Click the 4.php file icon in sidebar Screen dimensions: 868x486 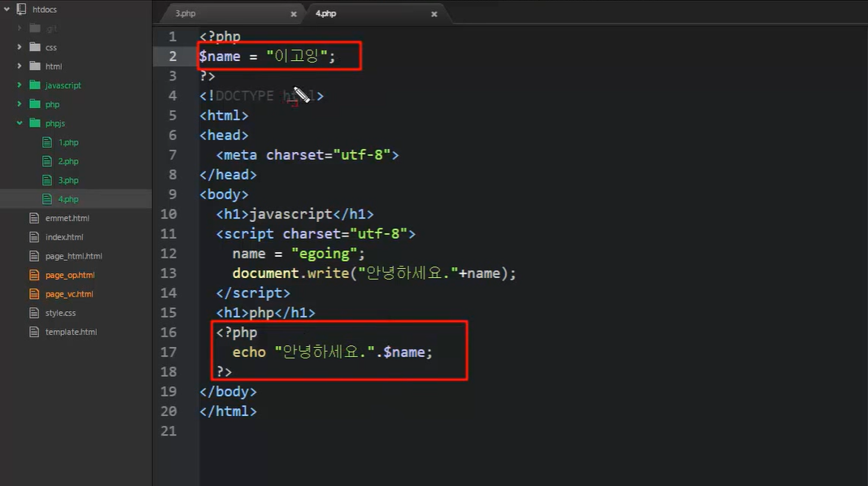click(x=47, y=199)
